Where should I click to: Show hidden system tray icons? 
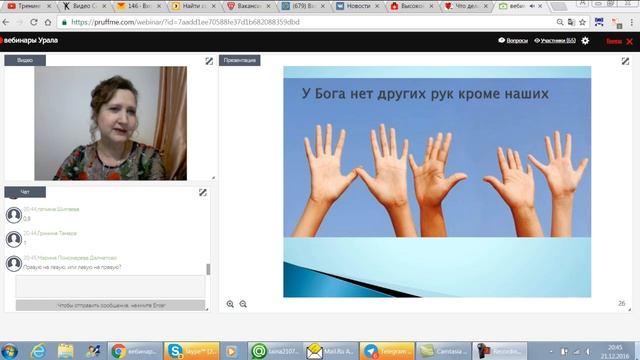coord(551,351)
